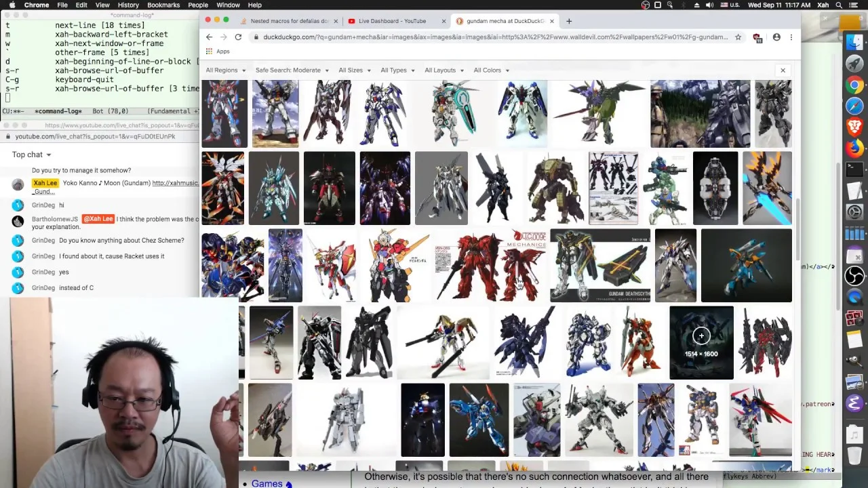Image resolution: width=868 pixels, height=488 pixels.
Task: Go back to the previous page
Action: [x=209, y=37]
